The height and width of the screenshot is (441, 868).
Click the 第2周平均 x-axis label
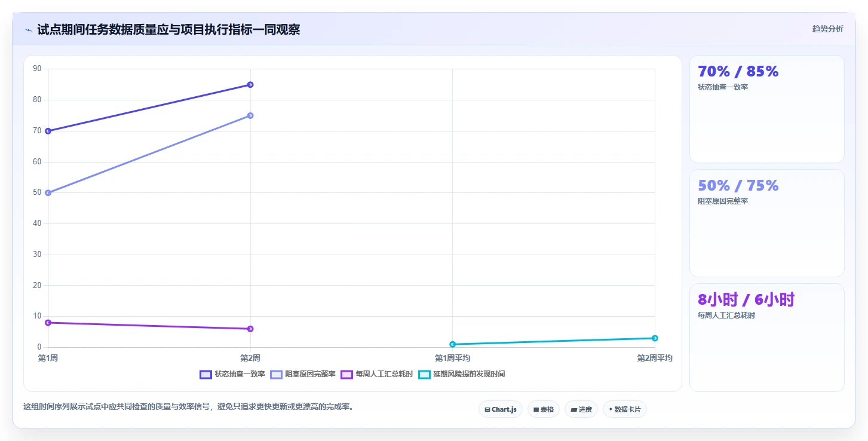pyautogui.click(x=655, y=358)
